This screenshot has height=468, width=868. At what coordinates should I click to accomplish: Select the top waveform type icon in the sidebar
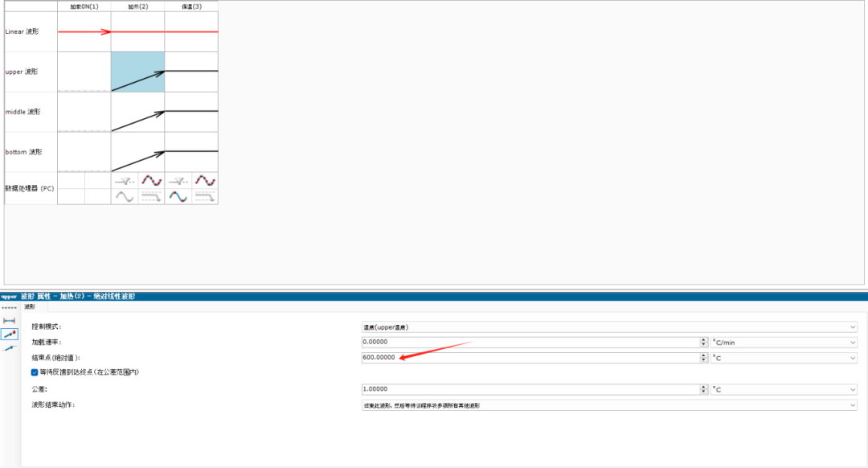pyautogui.click(x=10, y=321)
